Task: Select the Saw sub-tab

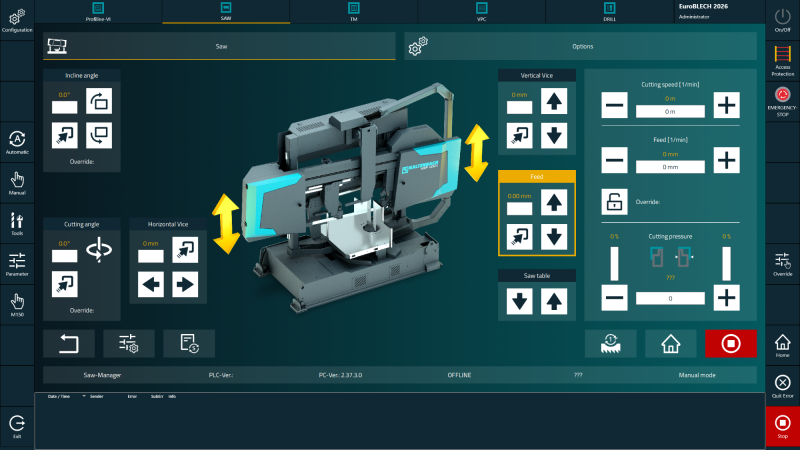Action: 219,46
